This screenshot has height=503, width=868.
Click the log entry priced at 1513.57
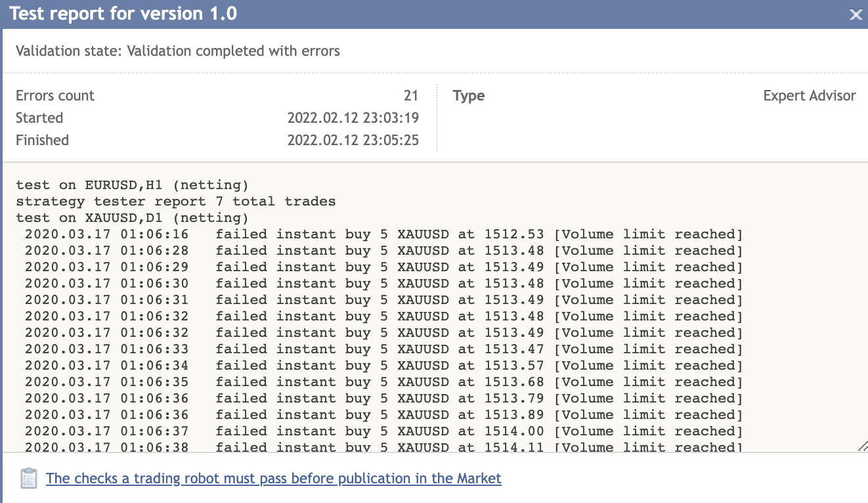(383, 366)
